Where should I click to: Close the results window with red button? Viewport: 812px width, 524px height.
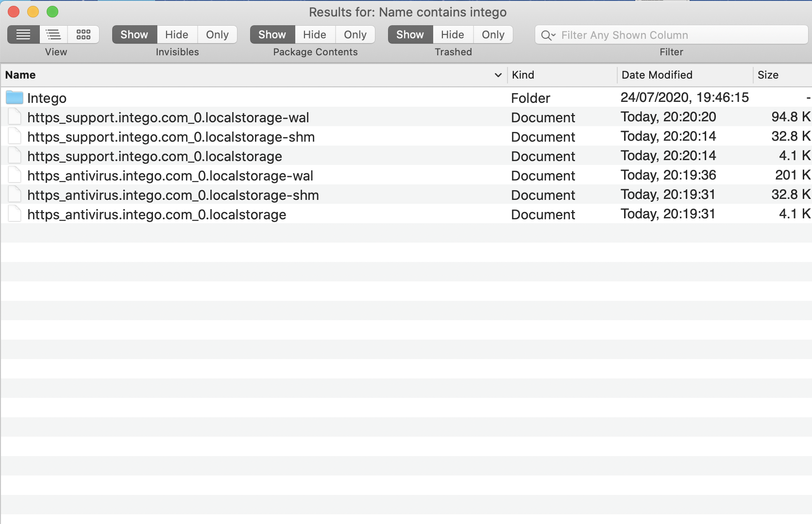pyautogui.click(x=14, y=12)
